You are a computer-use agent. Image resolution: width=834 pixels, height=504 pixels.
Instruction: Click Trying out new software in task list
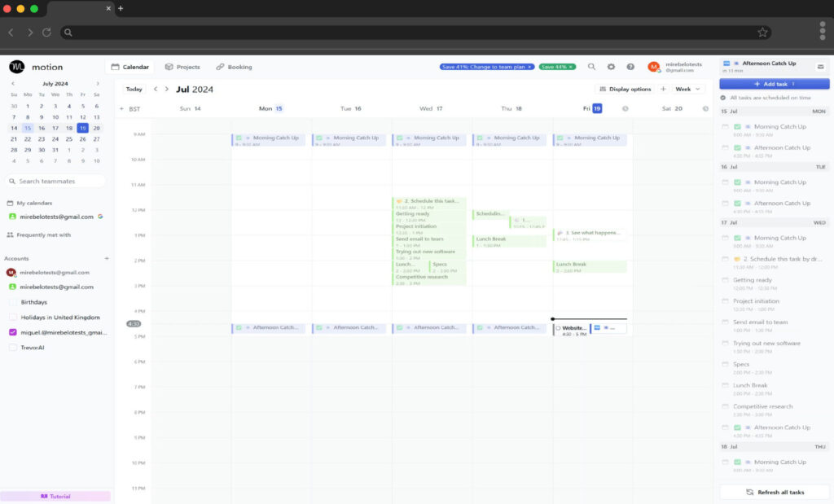(766, 344)
